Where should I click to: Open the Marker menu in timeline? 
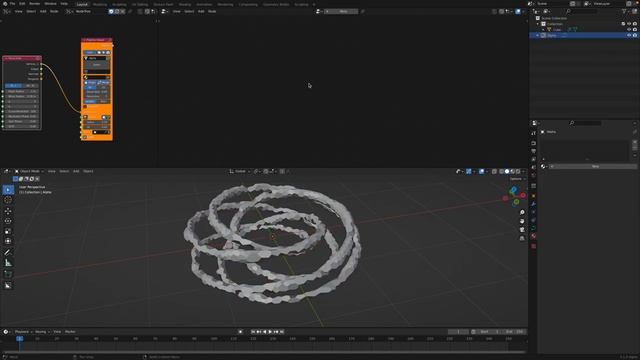click(x=70, y=332)
